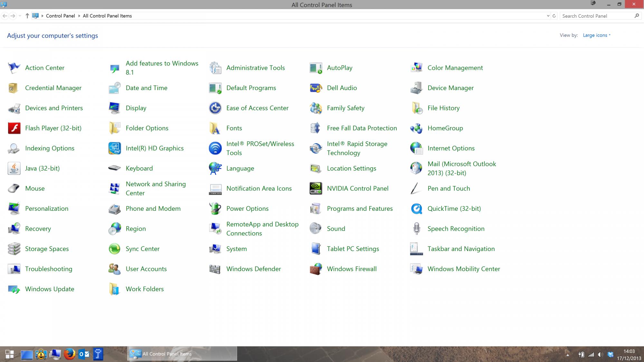Click the Forward navigation arrow
The width and height of the screenshot is (644, 362).
point(13,16)
